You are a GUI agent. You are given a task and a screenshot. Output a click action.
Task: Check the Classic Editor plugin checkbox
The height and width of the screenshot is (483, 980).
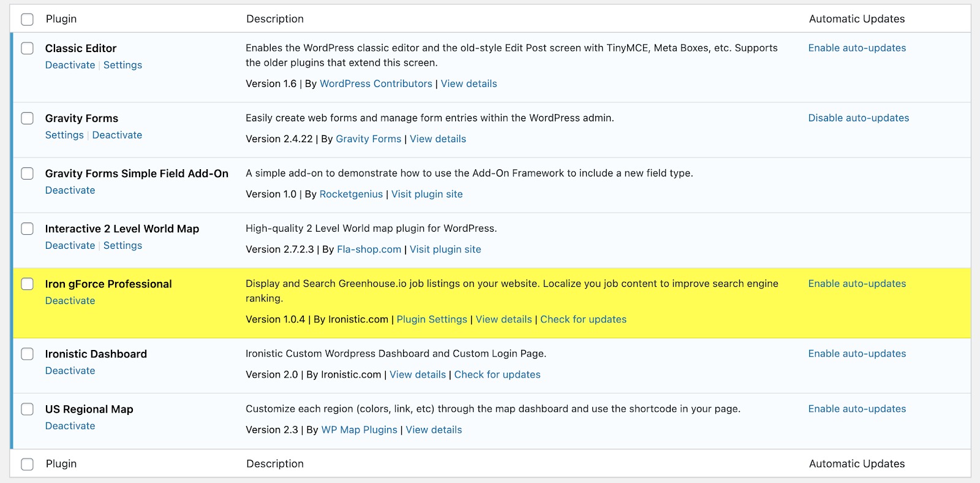28,48
